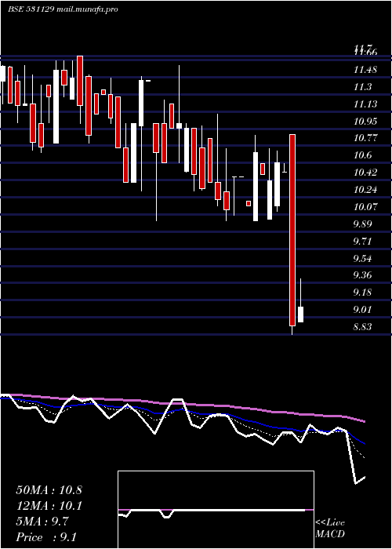
Task: Click the 10.77 price axis label
Action: [365, 137]
